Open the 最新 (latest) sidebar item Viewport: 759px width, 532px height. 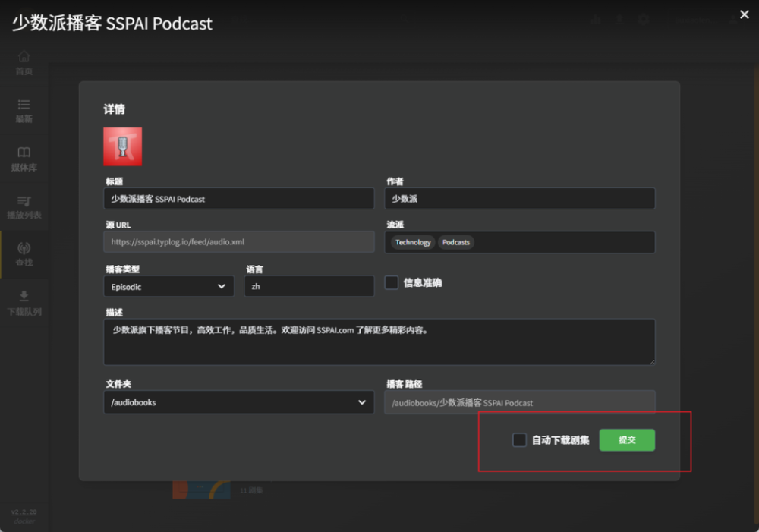coord(24,111)
